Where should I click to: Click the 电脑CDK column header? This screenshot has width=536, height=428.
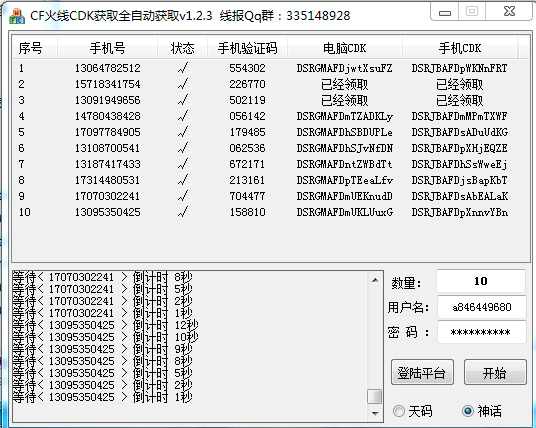[345, 48]
